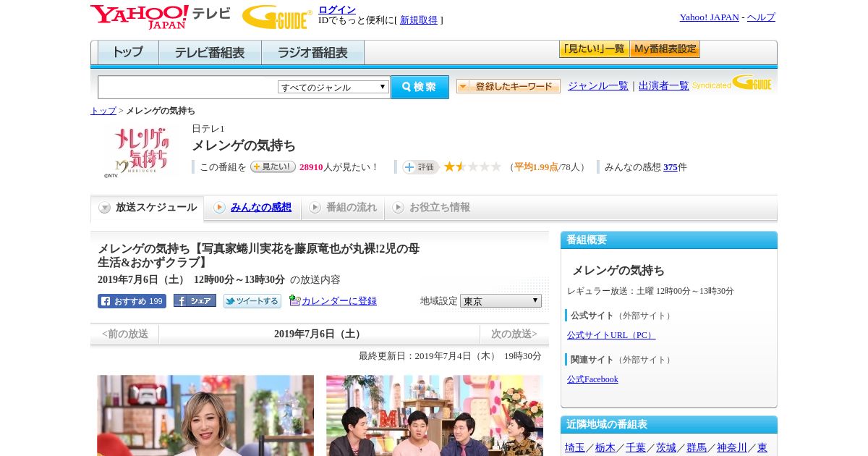Click the Twitter ツイートする button

click(x=252, y=301)
